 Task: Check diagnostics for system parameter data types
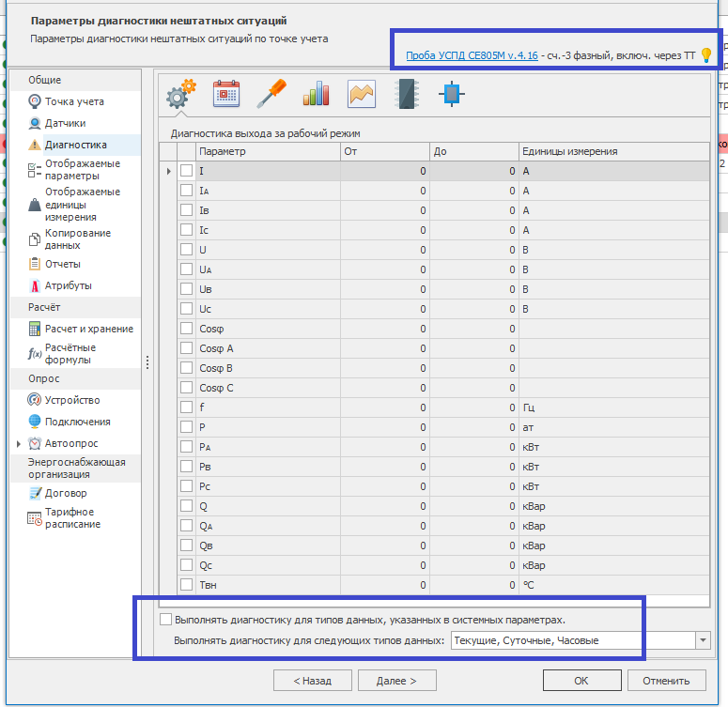click(166, 620)
